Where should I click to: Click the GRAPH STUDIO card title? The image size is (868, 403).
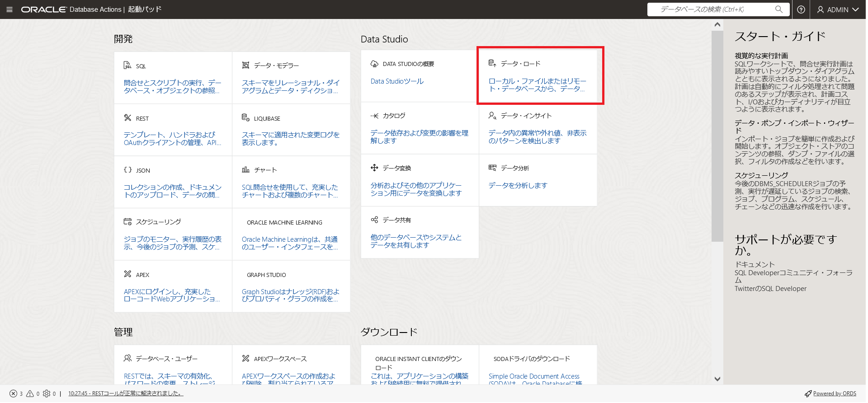(x=266, y=275)
